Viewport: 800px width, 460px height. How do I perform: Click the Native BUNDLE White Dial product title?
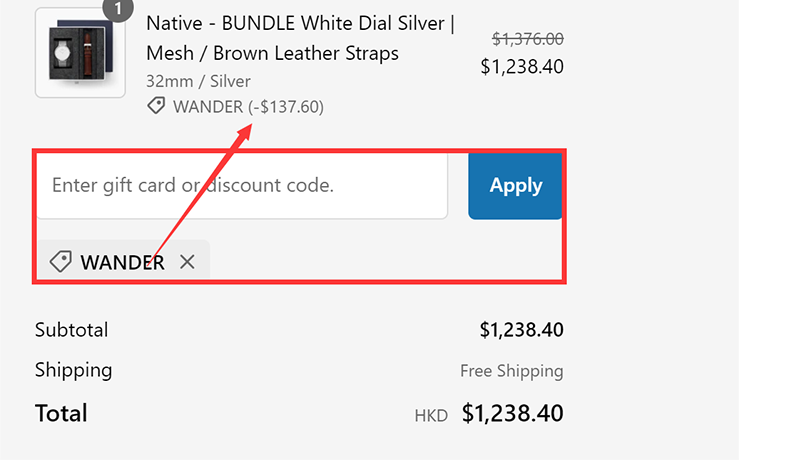[300, 38]
